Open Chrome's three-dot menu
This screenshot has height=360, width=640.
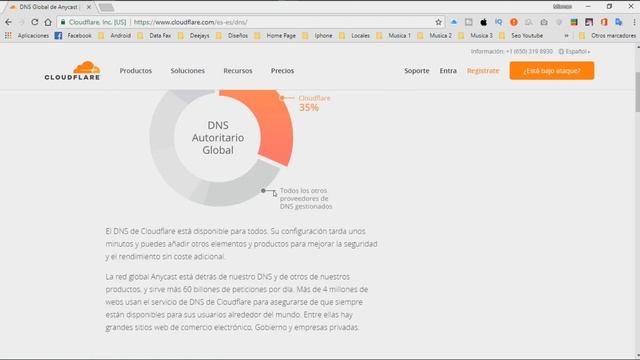(x=634, y=22)
